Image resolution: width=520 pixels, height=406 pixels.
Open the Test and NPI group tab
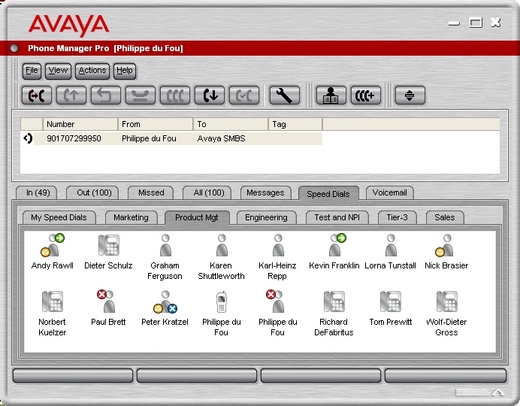[x=337, y=217]
